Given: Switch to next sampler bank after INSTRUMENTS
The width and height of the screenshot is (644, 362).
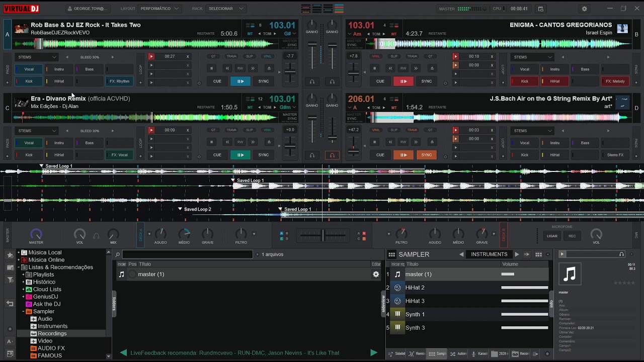Looking at the screenshot, I should tap(517, 254).
